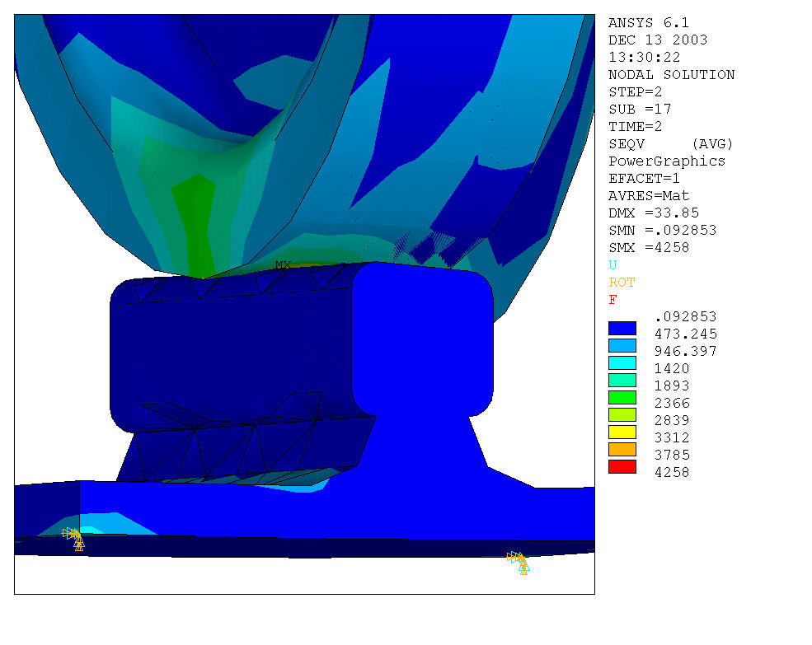This screenshot has width=812, height=645.
Task: Click the 'STEP=2' text
Action: click(x=635, y=91)
